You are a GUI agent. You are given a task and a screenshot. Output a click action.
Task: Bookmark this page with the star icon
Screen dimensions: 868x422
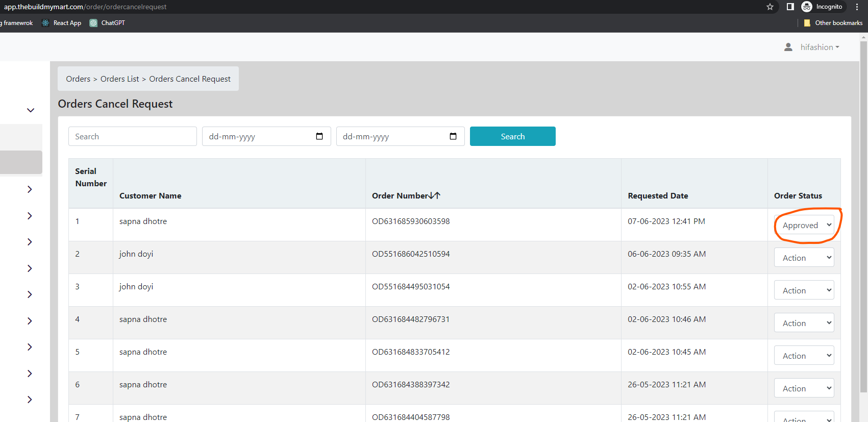click(770, 7)
